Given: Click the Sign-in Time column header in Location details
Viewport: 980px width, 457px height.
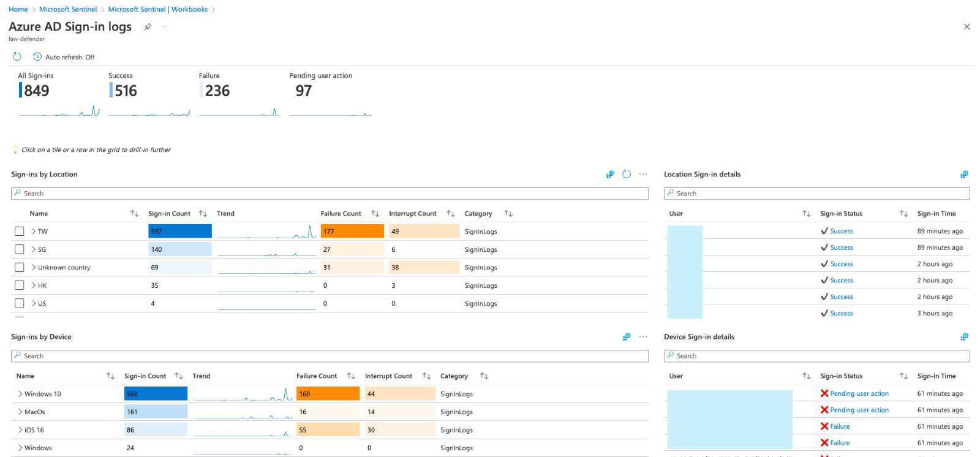Looking at the screenshot, I should tap(936, 213).
